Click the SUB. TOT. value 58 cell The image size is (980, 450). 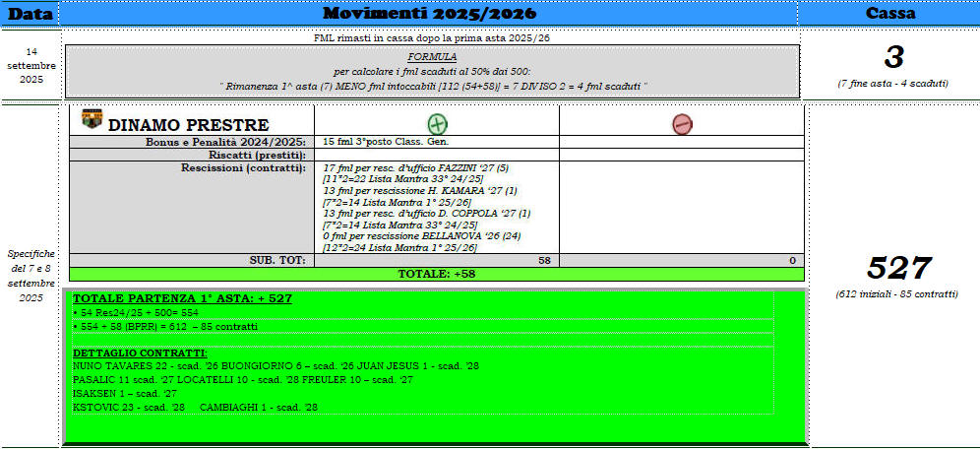[x=436, y=260]
